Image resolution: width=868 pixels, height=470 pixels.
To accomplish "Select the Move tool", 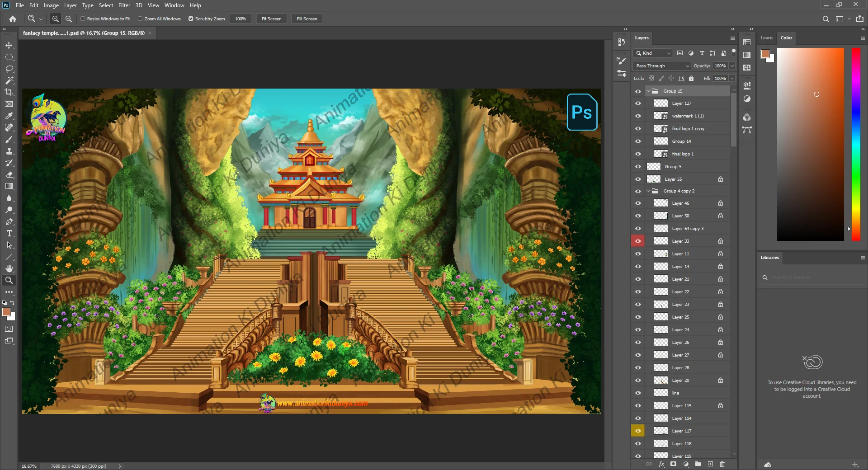I will point(9,46).
